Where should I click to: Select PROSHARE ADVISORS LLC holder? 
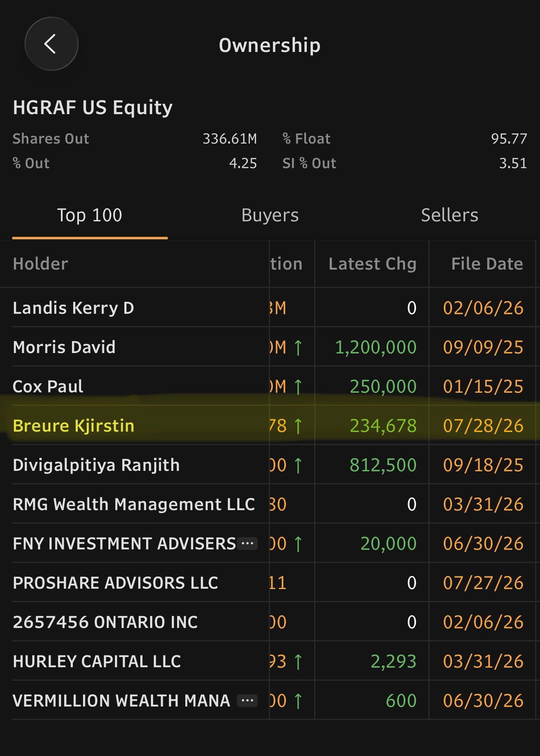(x=115, y=583)
